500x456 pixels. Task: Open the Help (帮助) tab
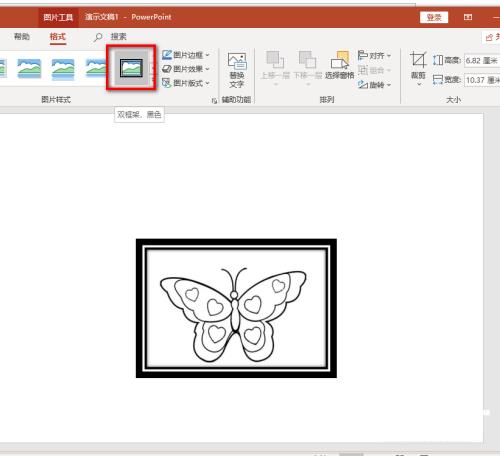point(22,37)
